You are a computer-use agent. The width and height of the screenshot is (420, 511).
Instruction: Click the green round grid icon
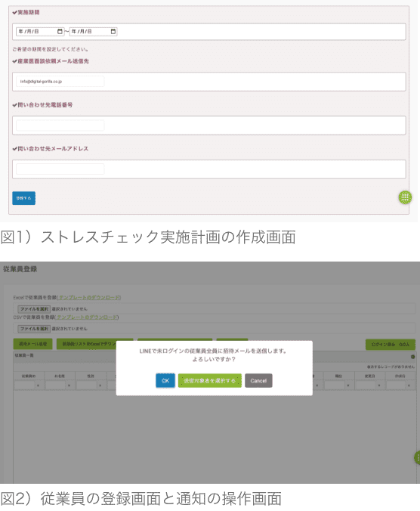tap(406, 197)
